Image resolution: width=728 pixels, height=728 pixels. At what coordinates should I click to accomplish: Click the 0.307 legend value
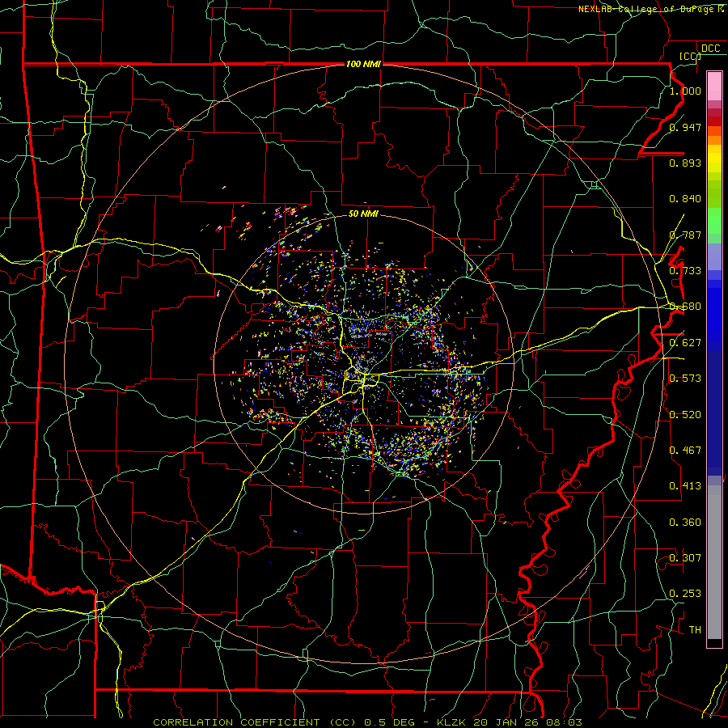685,558
